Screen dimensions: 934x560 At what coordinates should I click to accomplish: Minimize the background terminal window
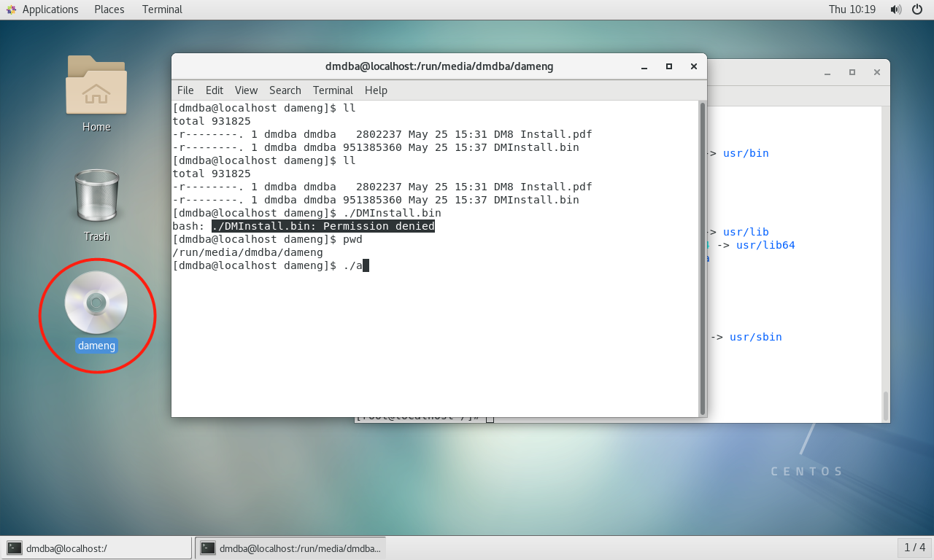pyautogui.click(x=827, y=72)
